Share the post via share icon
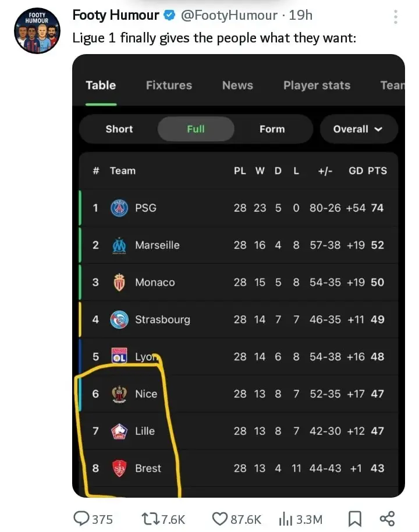The image size is (419, 532). pos(387,519)
